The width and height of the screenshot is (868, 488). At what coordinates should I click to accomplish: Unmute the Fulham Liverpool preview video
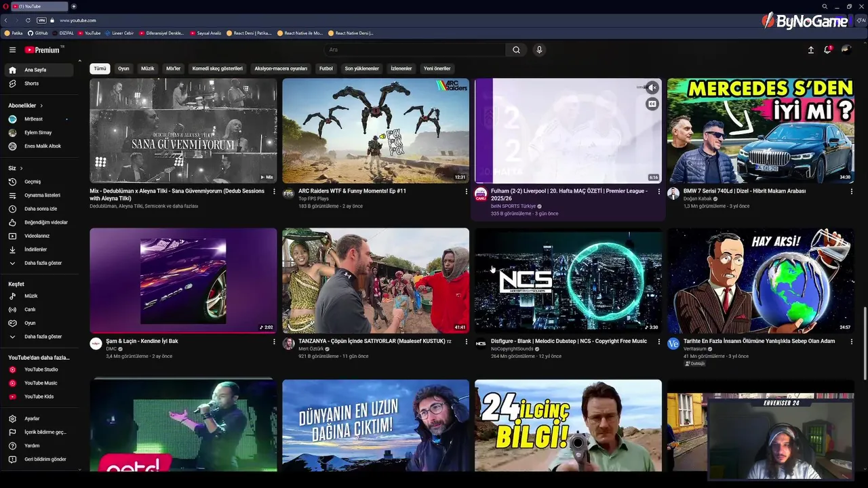652,87
